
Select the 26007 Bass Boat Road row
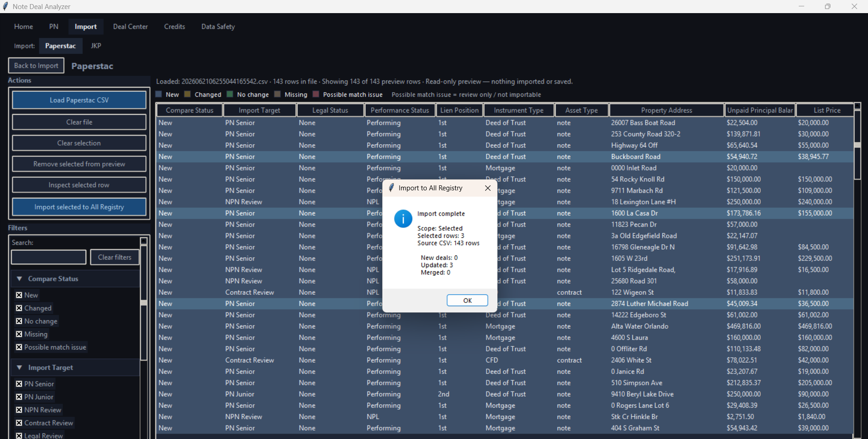[505, 123]
